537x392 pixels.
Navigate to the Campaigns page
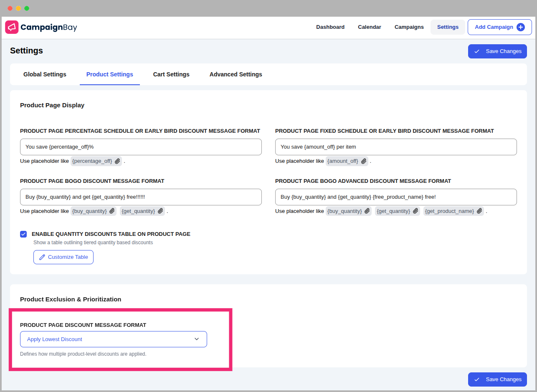click(x=409, y=27)
